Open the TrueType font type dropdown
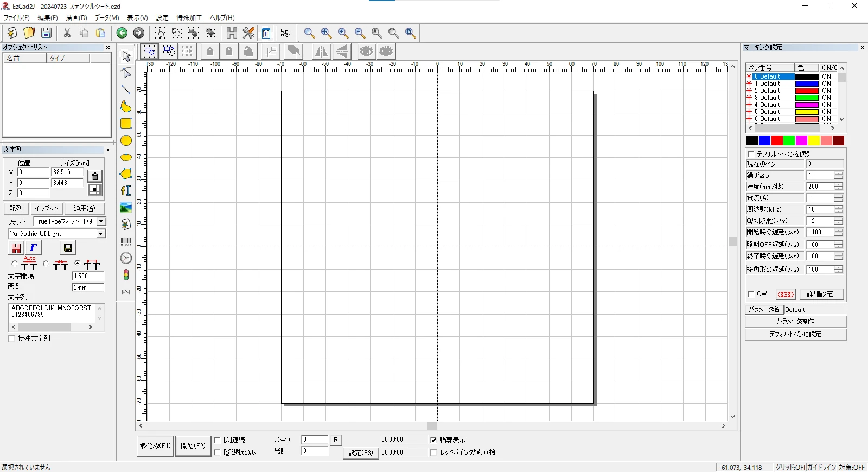 tap(101, 221)
